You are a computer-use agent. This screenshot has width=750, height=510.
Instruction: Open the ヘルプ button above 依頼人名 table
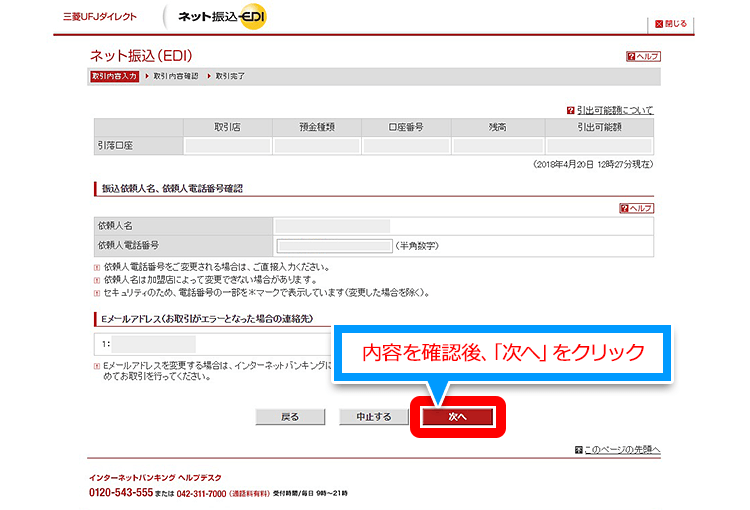click(x=636, y=208)
